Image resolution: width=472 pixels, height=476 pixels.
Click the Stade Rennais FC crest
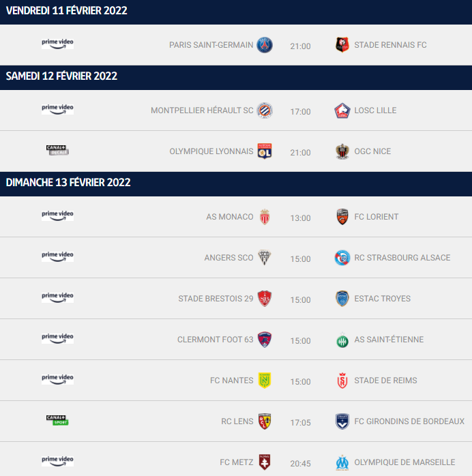pyautogui.click(x=342, y=44)
